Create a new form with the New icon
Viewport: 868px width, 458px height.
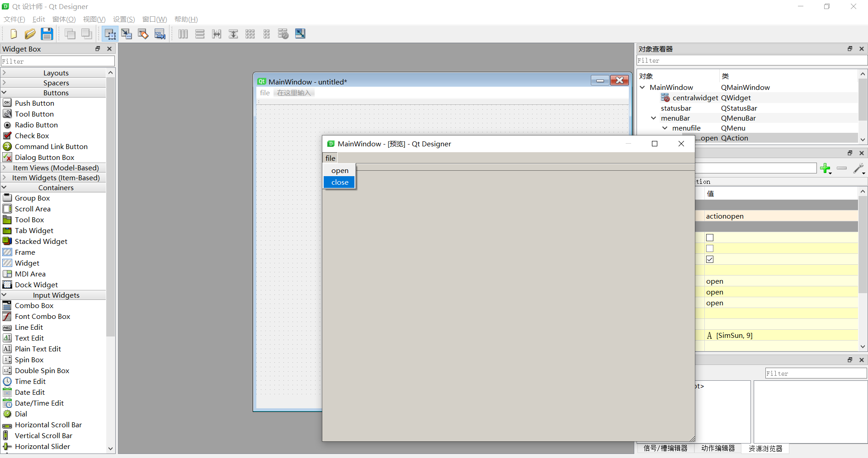click(13, 34)
